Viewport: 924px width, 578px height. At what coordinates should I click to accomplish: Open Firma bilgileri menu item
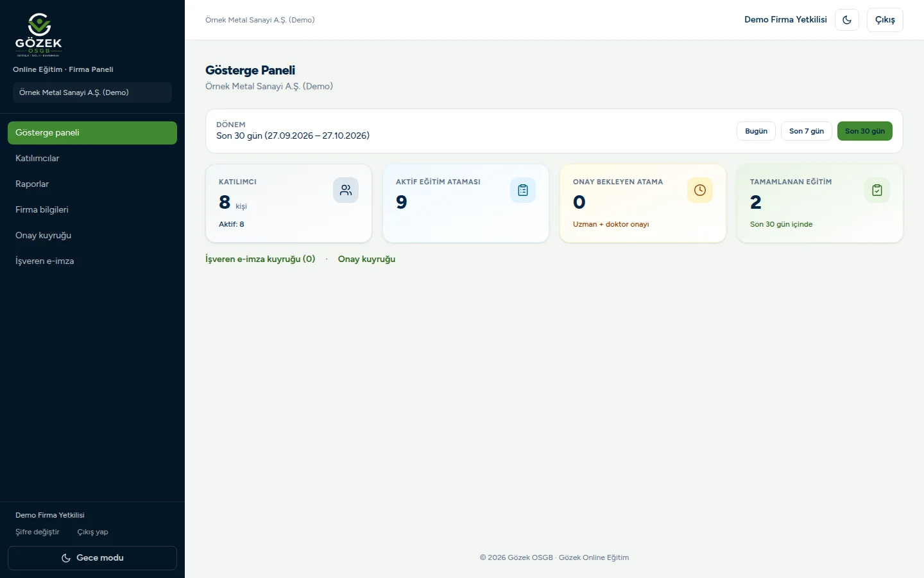pyautogui.click(x=92, y=210)
